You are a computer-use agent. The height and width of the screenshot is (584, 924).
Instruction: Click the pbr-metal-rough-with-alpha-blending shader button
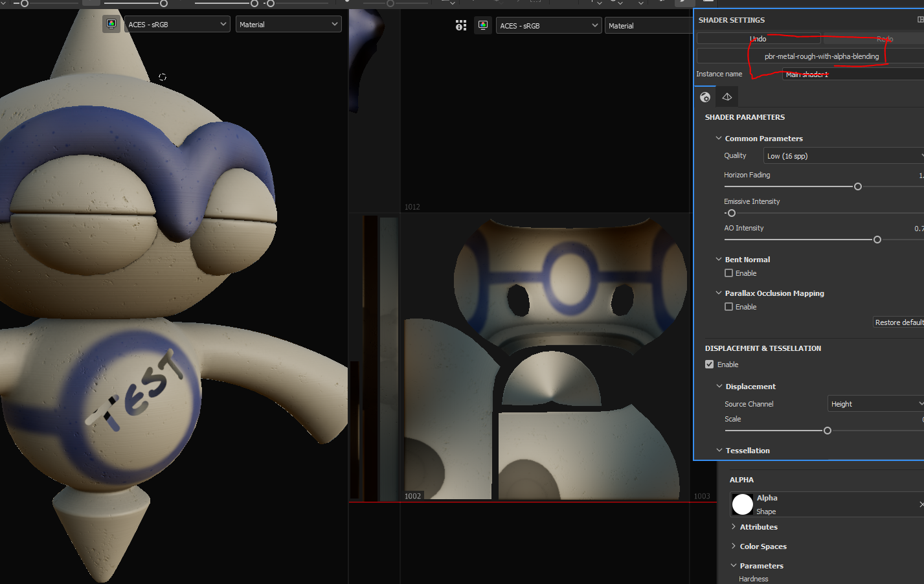point(811,56)
